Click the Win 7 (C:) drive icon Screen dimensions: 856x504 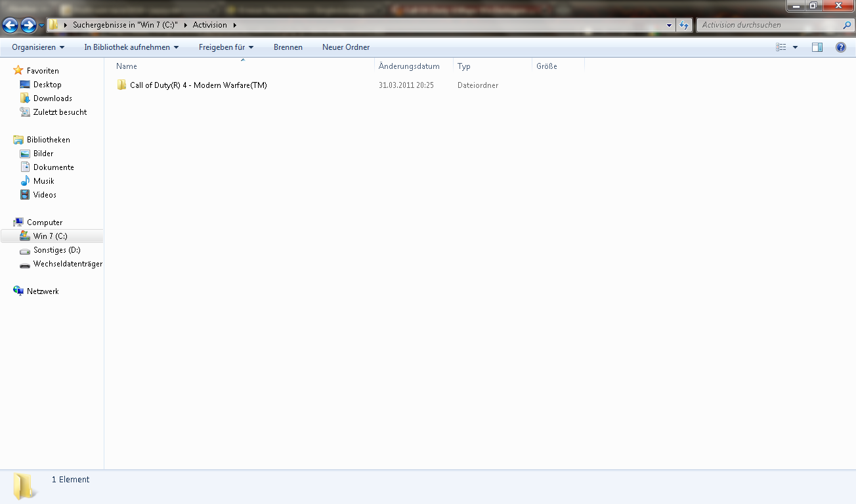[x=25, y=236]
